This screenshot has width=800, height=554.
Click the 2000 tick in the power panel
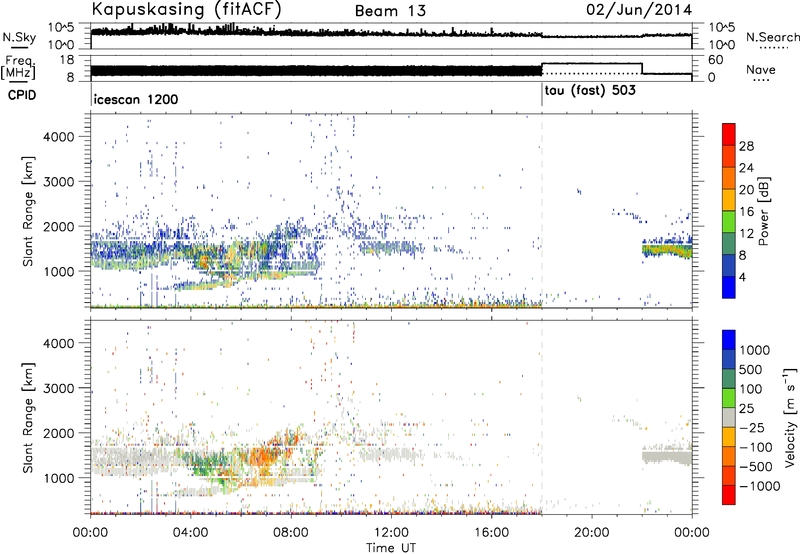coord(59,226)
